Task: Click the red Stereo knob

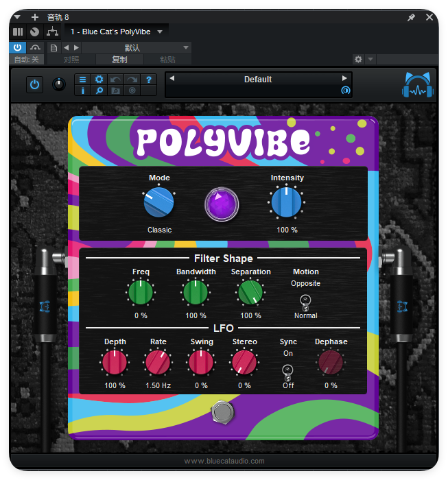Action: 244,363
